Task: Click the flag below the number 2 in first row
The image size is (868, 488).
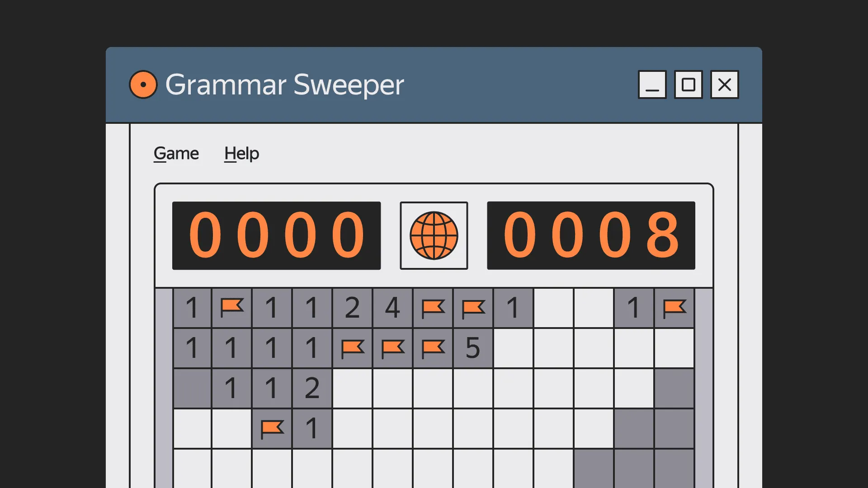Action: 352,348
